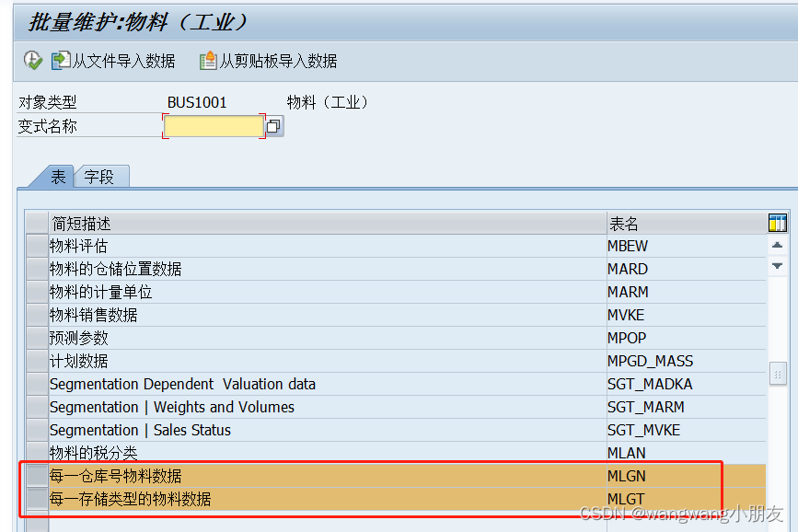Click the 每一仓库号物料数据 cell
The height and width of the screenshot is (532, 798).
click(x=328, y=476)
